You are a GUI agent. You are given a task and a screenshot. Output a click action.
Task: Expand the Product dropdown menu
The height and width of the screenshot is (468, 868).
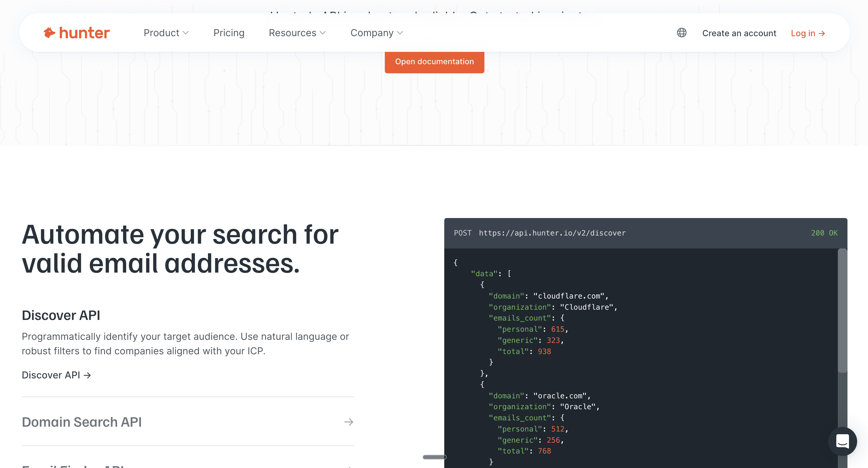point(166,33)
